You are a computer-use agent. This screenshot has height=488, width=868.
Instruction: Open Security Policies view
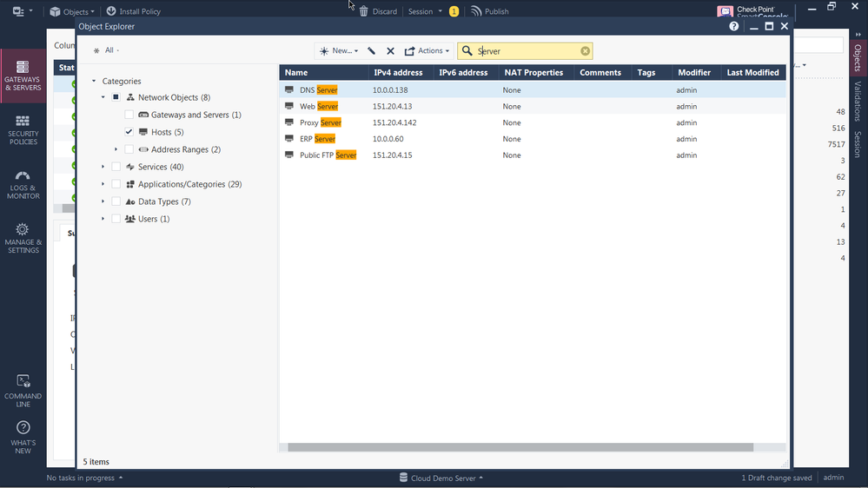pyautogui.click(x=23, y=130)
